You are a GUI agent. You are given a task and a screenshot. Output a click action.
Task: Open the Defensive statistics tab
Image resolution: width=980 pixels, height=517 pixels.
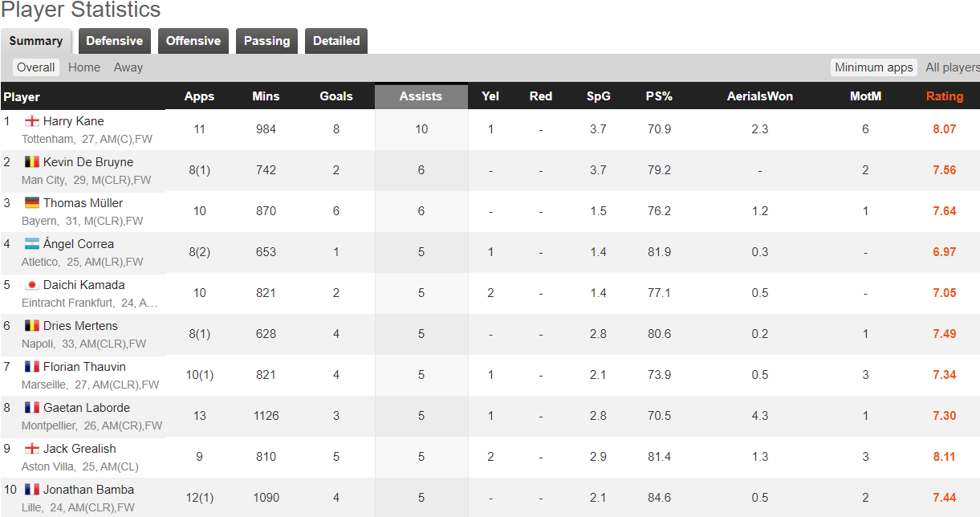pyautogui.click(x=114, y=41)
